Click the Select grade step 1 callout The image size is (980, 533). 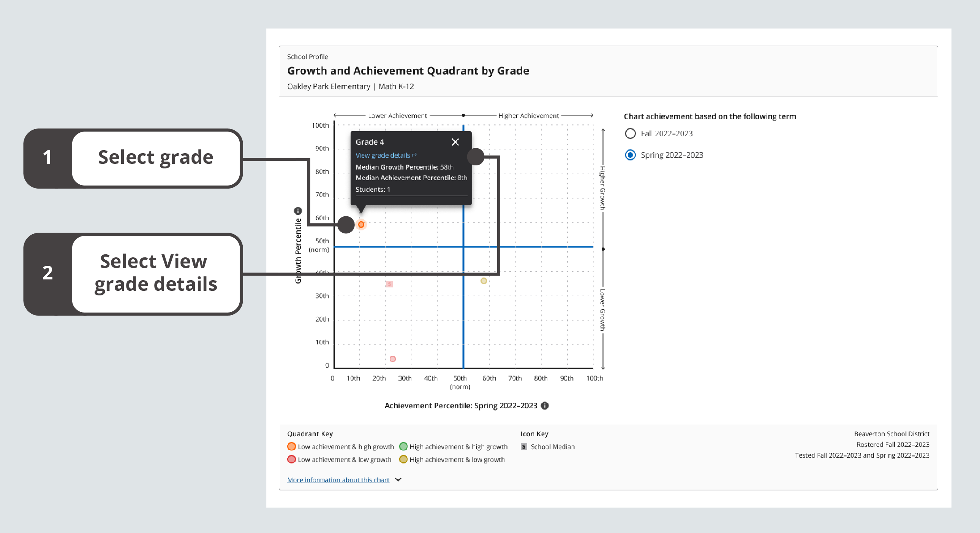coord(155,158)
